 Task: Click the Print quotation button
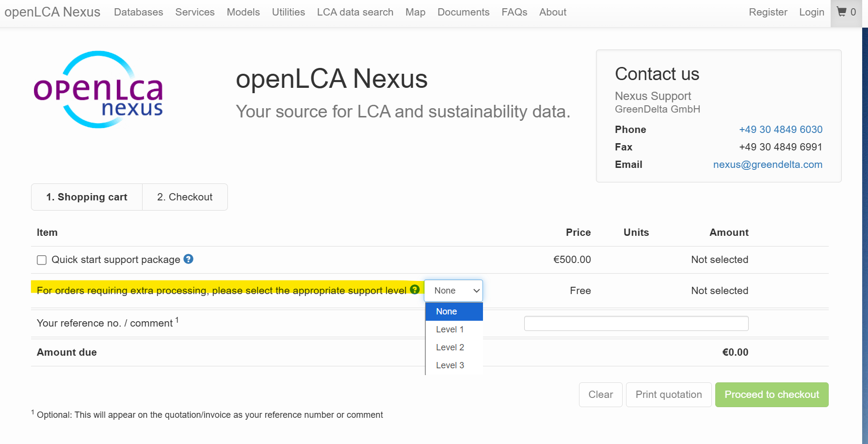click(x=669, y=395)
